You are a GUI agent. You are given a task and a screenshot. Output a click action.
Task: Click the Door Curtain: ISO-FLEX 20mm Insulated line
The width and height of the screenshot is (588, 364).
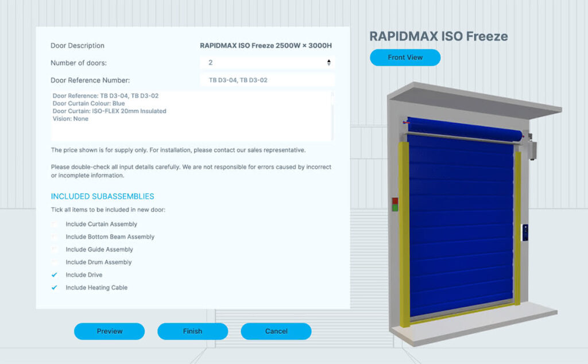pos(109,111)
